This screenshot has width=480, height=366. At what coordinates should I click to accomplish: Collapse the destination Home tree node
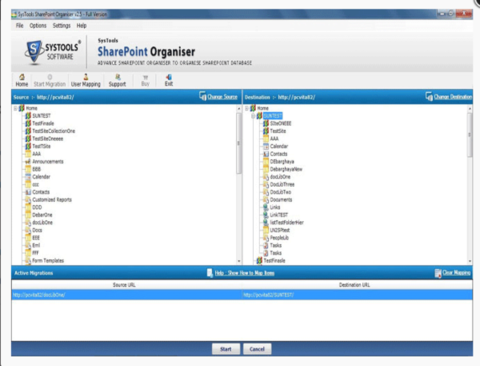click(247, 108)
